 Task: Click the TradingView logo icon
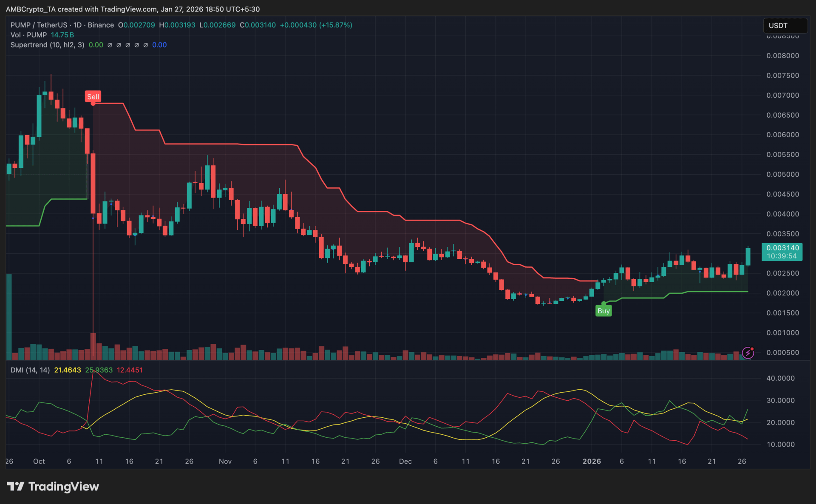pyautogui.click(x=16, y=486)
